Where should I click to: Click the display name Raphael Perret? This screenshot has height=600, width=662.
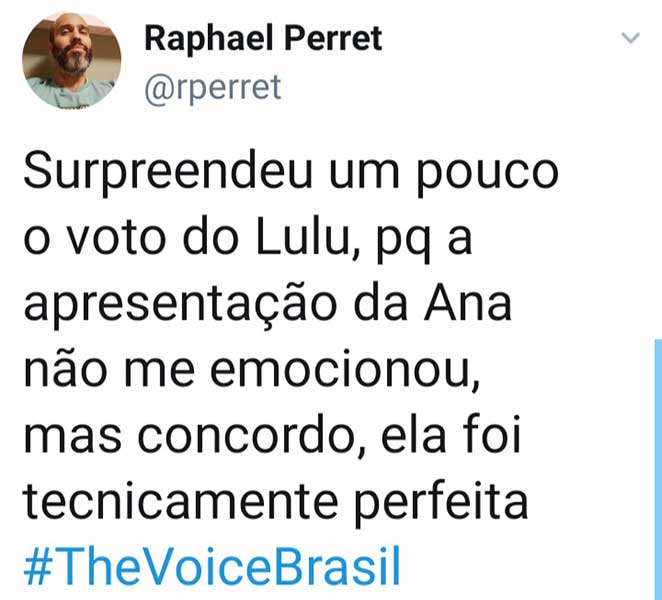(263, 39)
